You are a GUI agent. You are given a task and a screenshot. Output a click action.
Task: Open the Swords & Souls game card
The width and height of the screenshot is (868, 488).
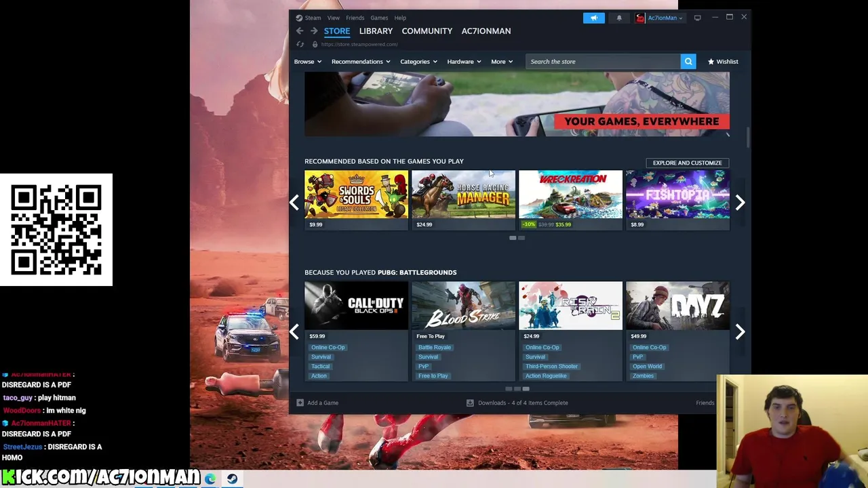356,200
